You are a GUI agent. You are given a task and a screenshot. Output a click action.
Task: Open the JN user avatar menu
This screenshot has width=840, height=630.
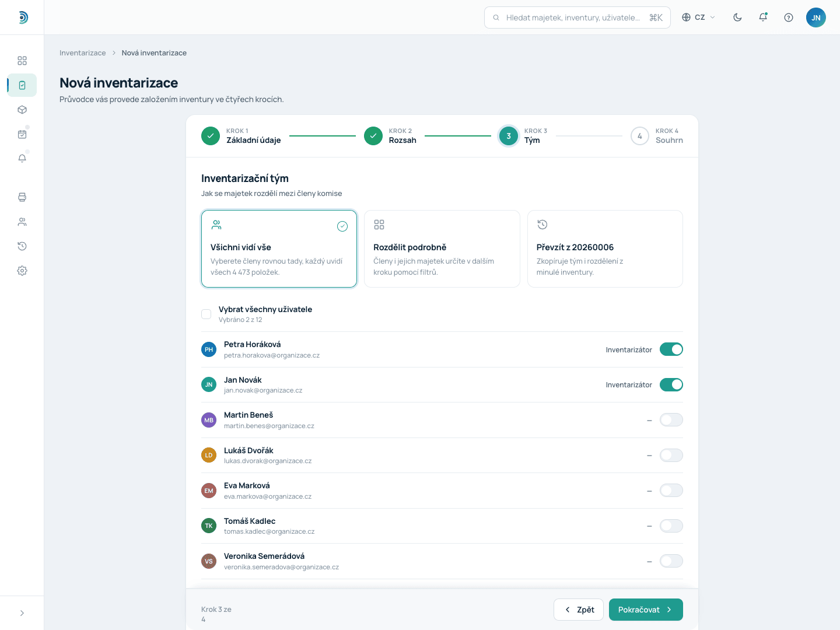[x=816, y=17]
